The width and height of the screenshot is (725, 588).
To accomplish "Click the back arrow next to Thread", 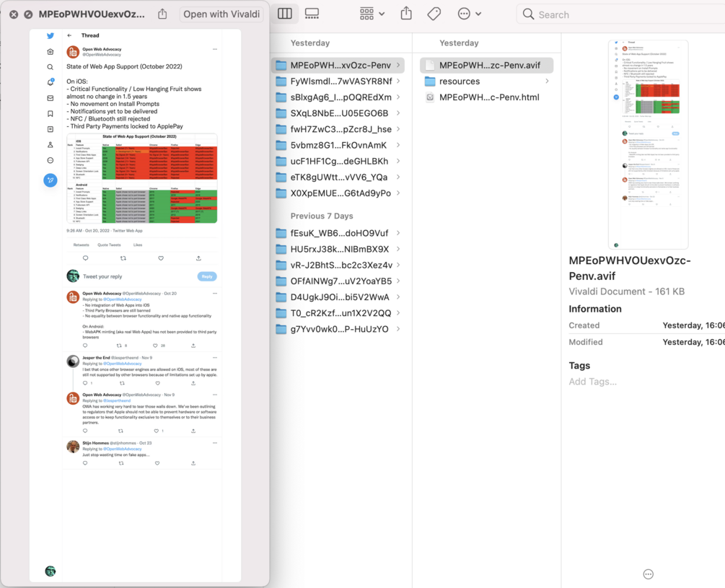I will (x=69, y=35).
